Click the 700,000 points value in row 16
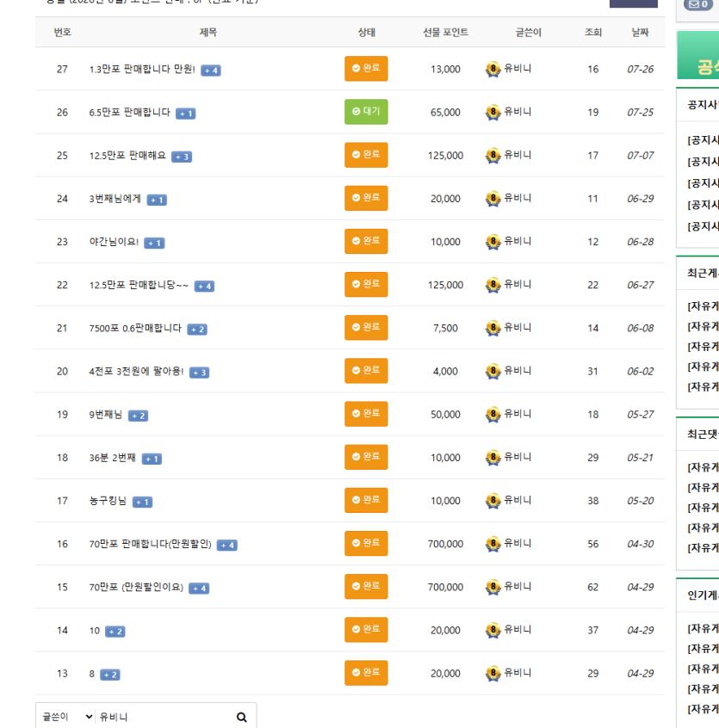This screenshot has height=728, width=719. click(445, 544)
